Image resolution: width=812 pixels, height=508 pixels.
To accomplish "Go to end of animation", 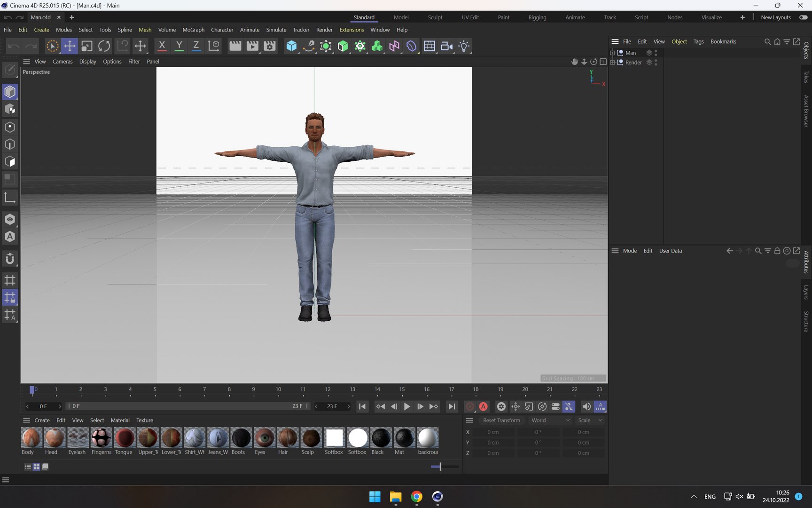I will click(452, 406).
